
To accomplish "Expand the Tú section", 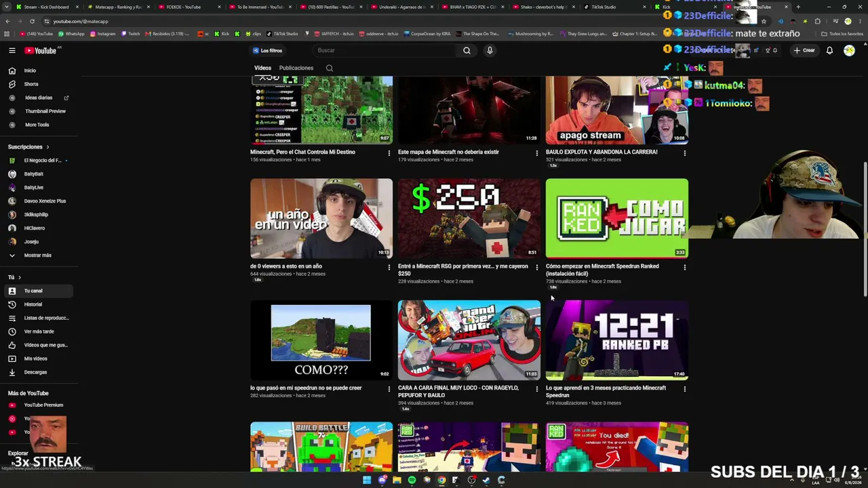I will [x=14, y=277].
